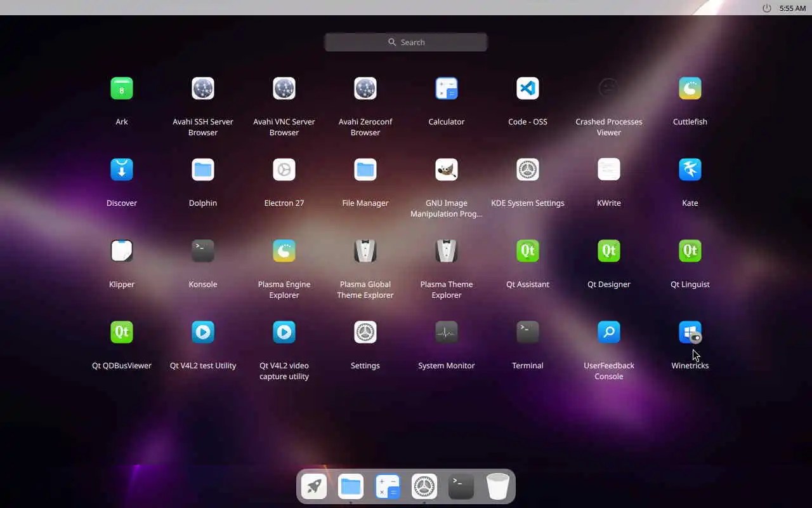Open Terminal from the app grid

click(x=528, y=332)
